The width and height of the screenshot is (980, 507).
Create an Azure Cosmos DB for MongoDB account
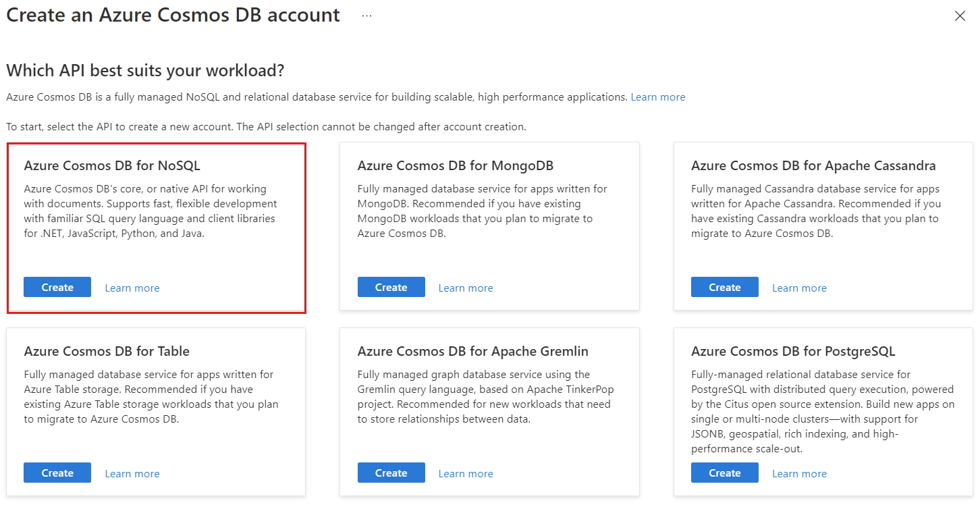click(x=391, y=287)
